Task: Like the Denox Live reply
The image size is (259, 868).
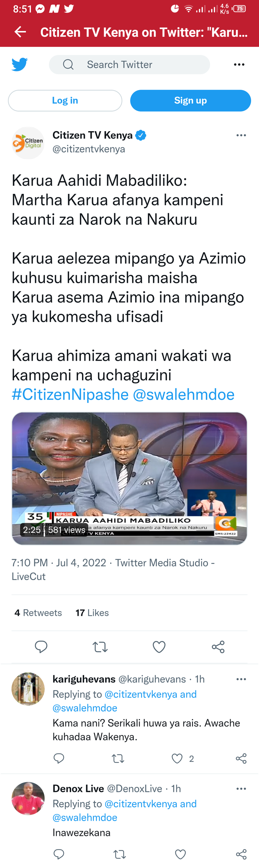Action: point(180,854)
